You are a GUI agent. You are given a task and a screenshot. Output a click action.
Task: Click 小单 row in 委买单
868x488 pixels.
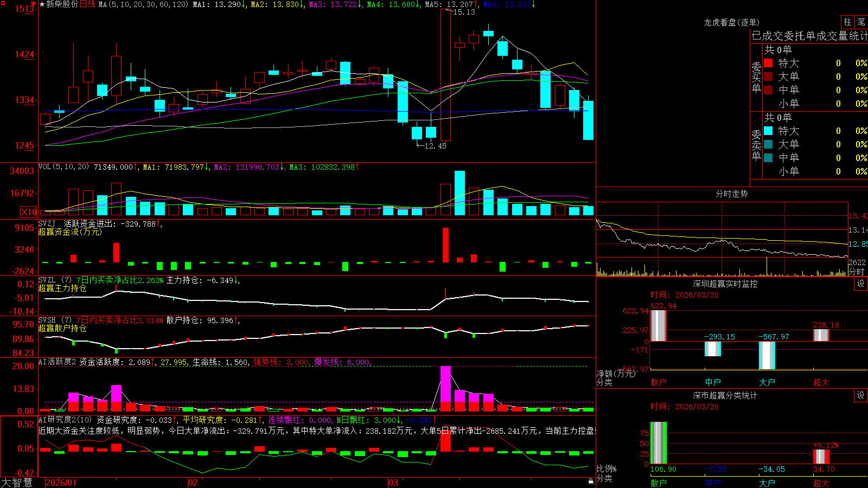point(815,104)
